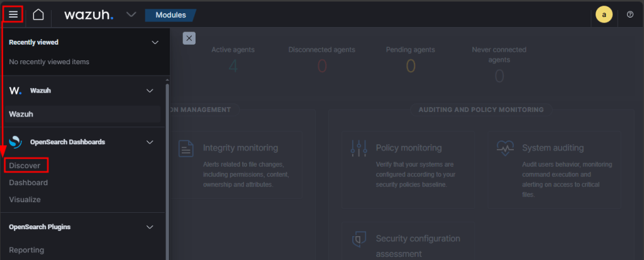Click the Wazuh logo in header

pos(89,14)
